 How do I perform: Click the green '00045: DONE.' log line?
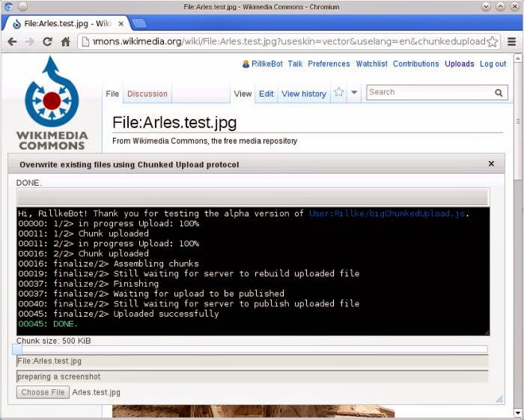pos(47,323)
